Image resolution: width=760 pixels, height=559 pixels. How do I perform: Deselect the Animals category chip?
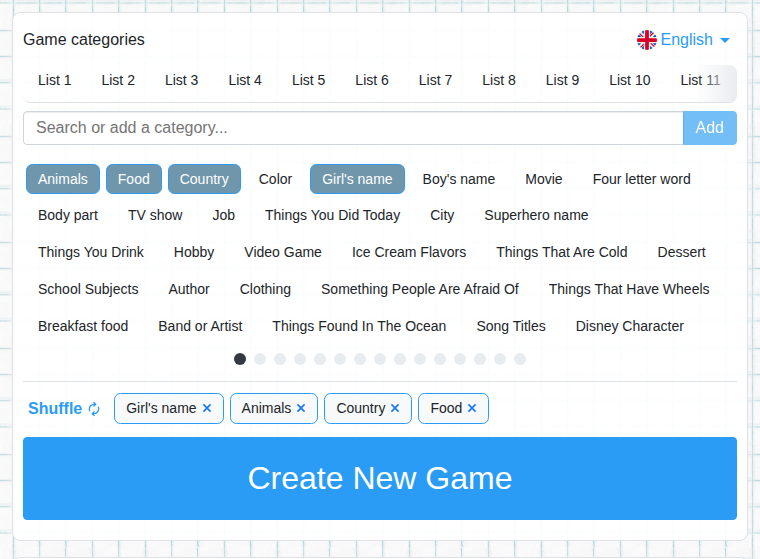tap(63, 179)
